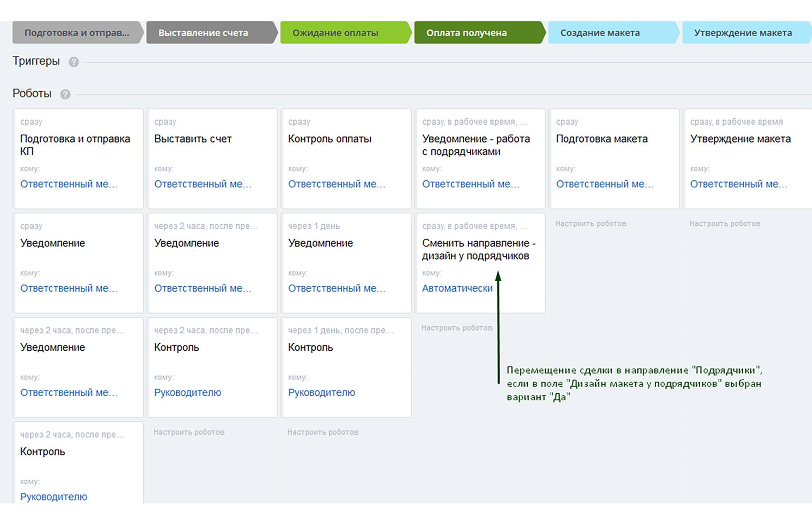Open the Контроль оплаты robot card
This screenshot has width=812, height=525.
330,139
